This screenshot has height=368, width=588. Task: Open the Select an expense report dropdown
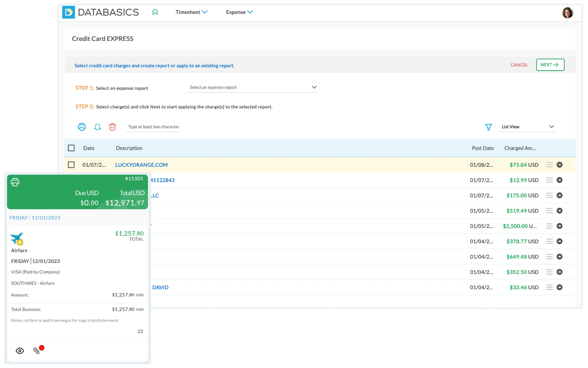(252, 87)
